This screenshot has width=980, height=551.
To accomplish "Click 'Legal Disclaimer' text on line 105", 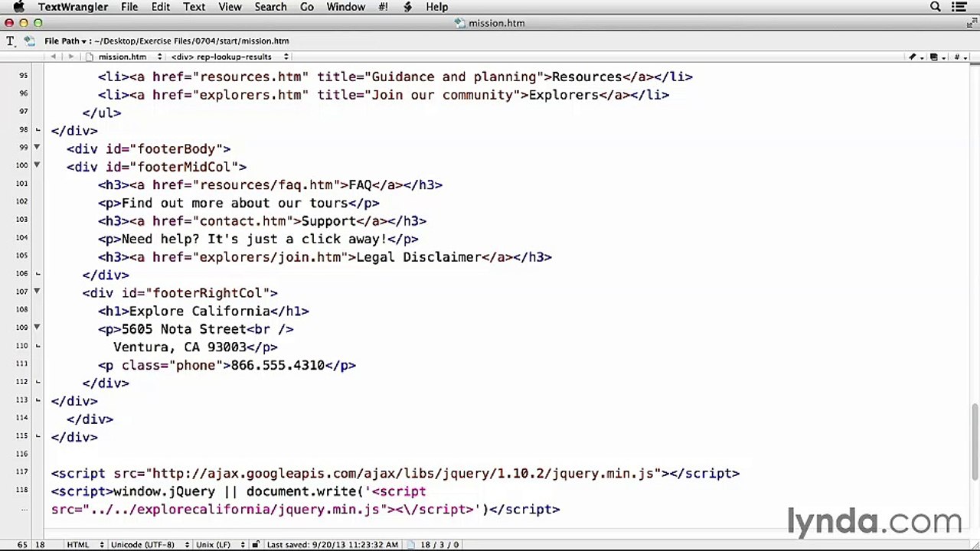I will coord(419,257).
